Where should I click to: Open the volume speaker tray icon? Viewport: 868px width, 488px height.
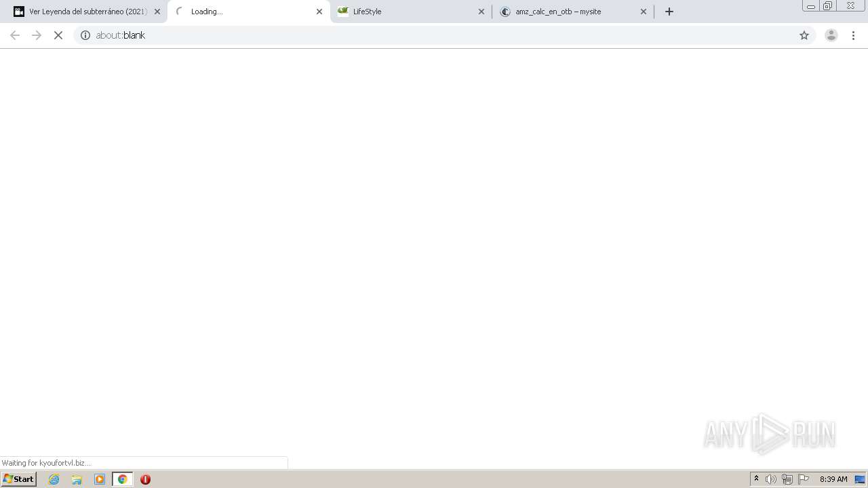point(771,479)
